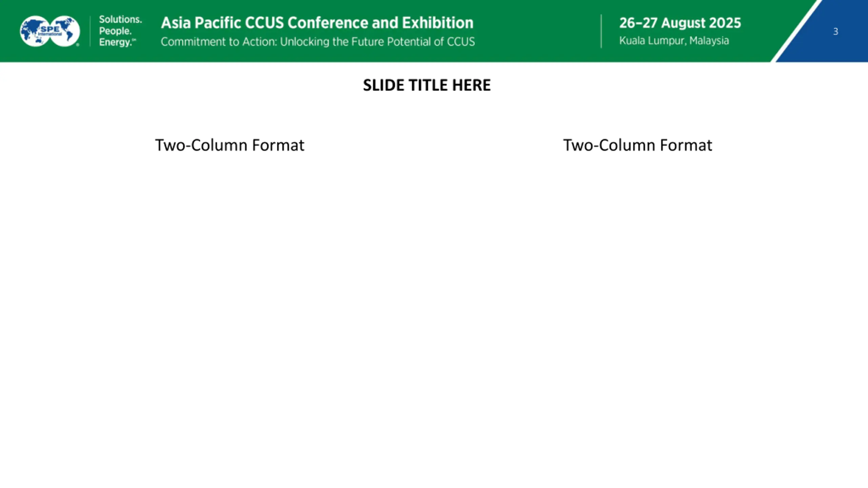
Task: Click the right Two-Column Format placeholder
Action: point(637,145)
